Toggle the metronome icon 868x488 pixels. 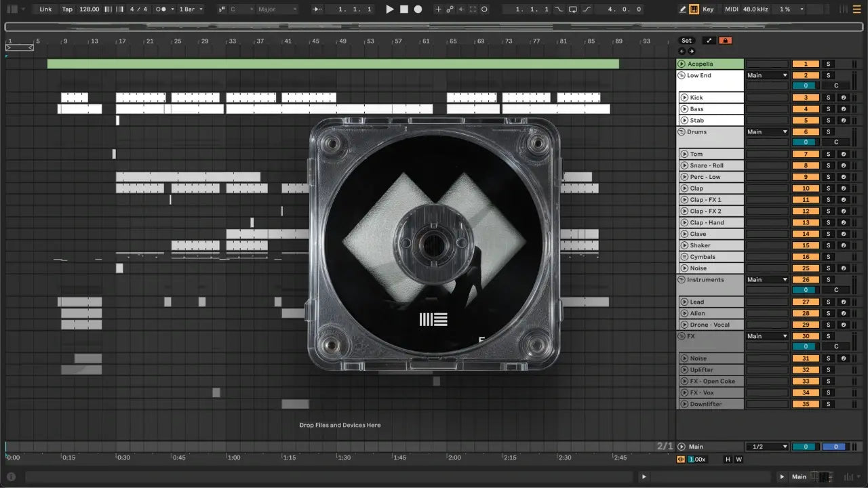click(162, 9)
